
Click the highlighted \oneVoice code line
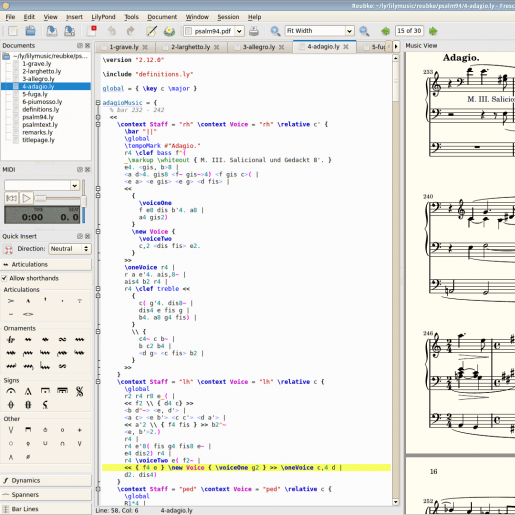click(246, 468)
